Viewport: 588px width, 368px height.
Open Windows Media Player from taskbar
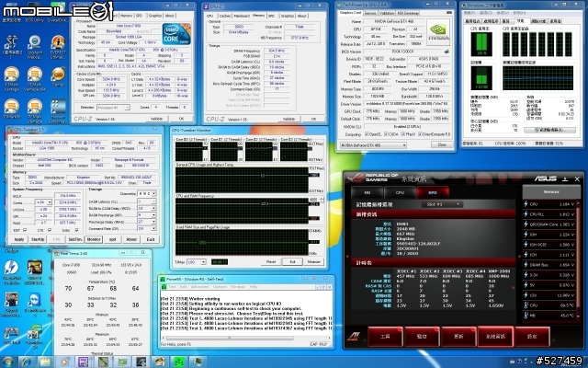pyautogui.click(x=64, y=362)
